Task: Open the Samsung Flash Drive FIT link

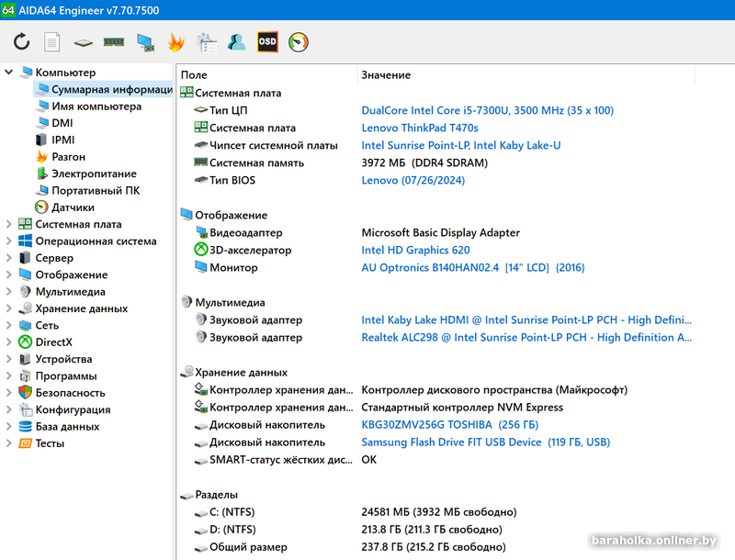Action: coord(485,442)
